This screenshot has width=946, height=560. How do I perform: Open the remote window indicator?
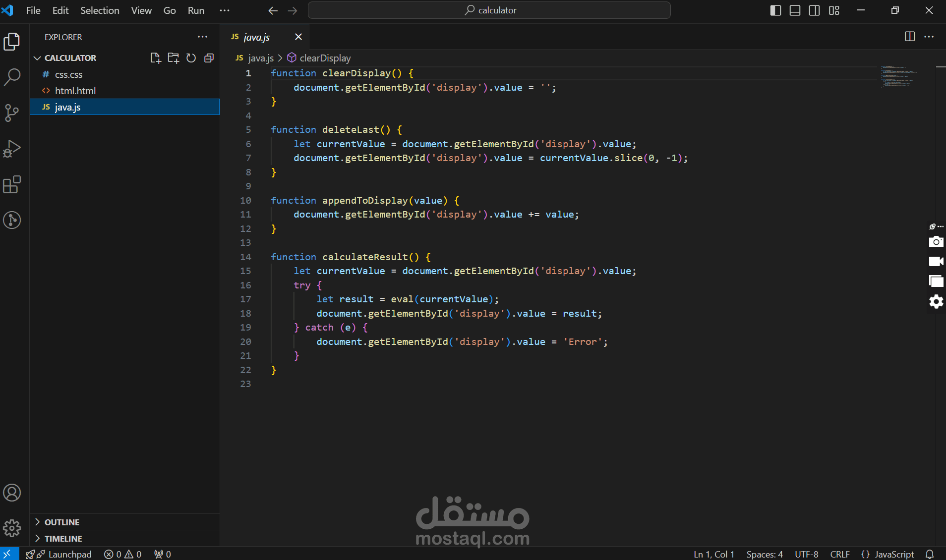click(8, 554)
